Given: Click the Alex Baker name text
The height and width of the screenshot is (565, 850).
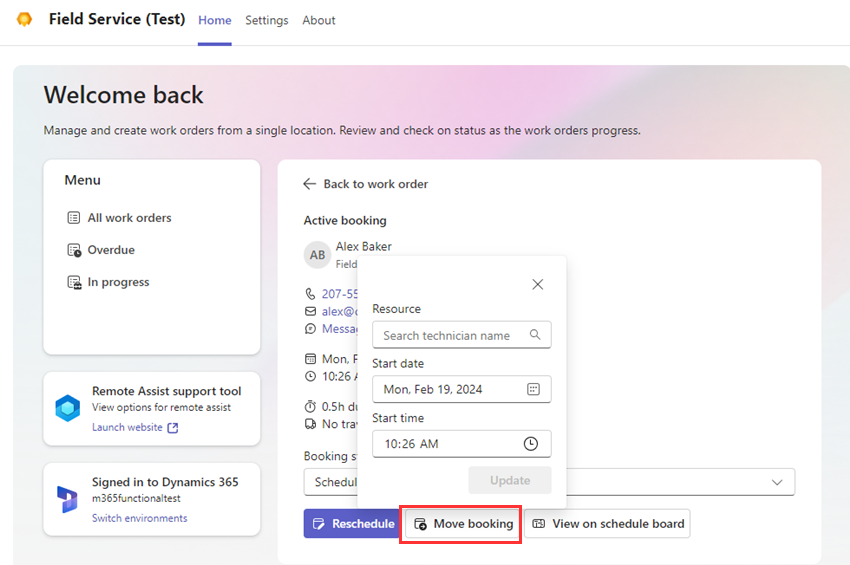Looking at the screenshot, I should [364, 246].
